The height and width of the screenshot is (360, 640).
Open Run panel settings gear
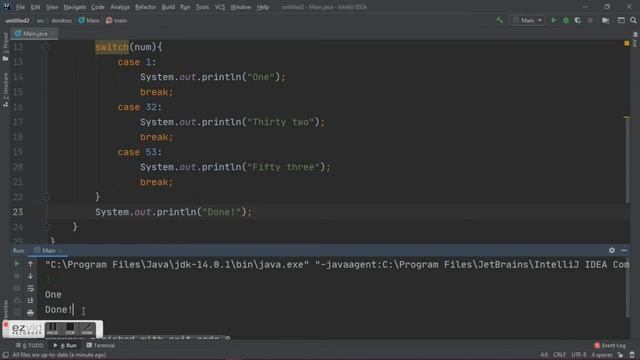[611, 250]
